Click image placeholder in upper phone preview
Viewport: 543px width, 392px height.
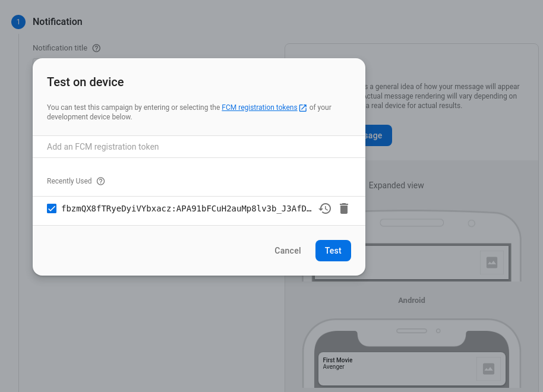(x=491, y=262)
